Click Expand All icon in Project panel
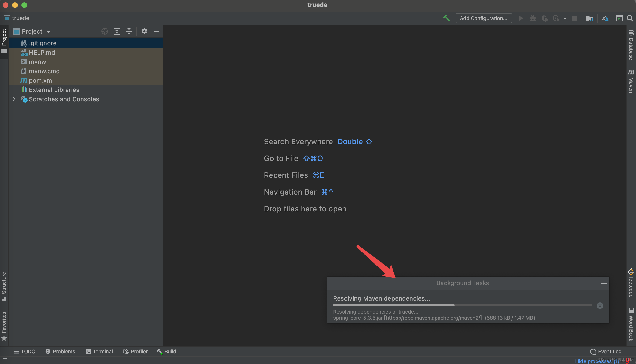 117,31
